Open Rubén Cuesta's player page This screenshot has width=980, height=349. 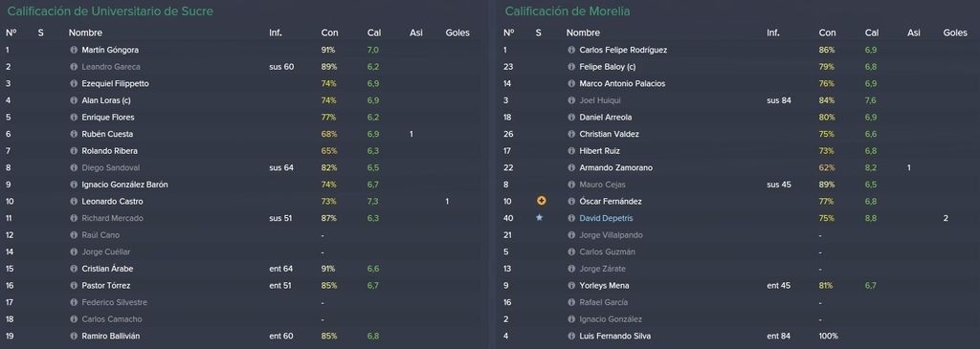(x=107, y=134)
